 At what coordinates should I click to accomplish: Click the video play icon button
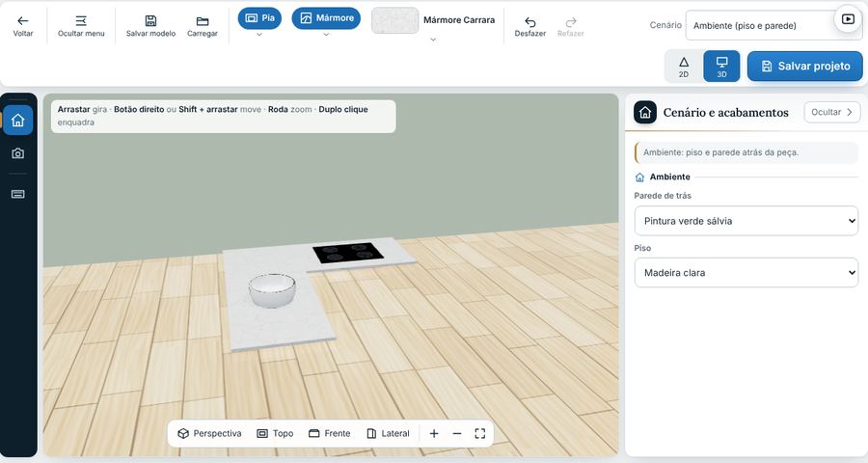[848, 19]
